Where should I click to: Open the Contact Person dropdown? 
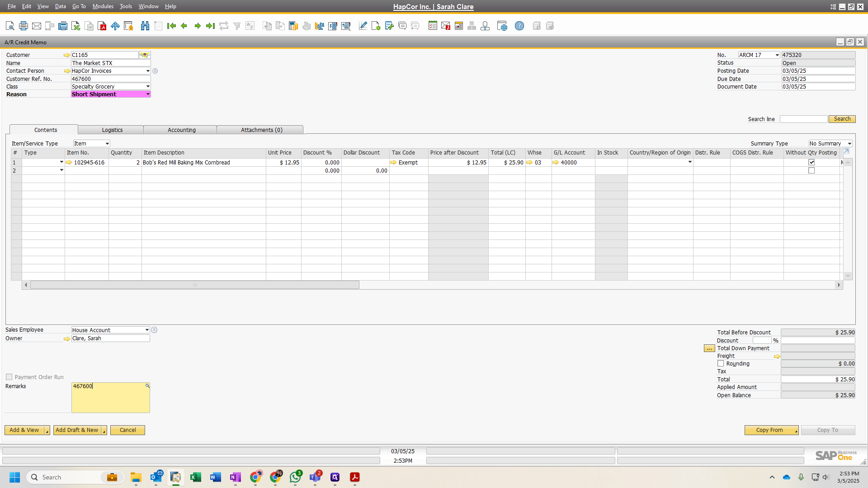coord(148,71)
